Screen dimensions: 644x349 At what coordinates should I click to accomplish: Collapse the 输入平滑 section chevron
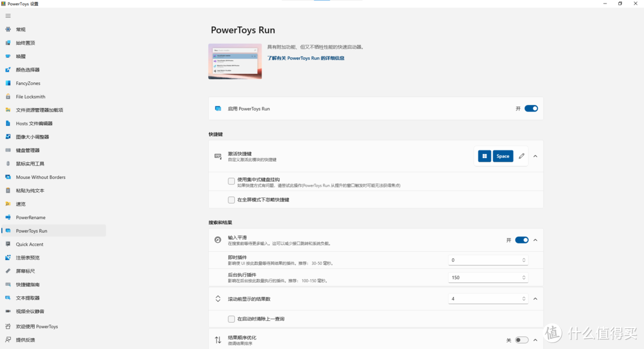point(535,239)
